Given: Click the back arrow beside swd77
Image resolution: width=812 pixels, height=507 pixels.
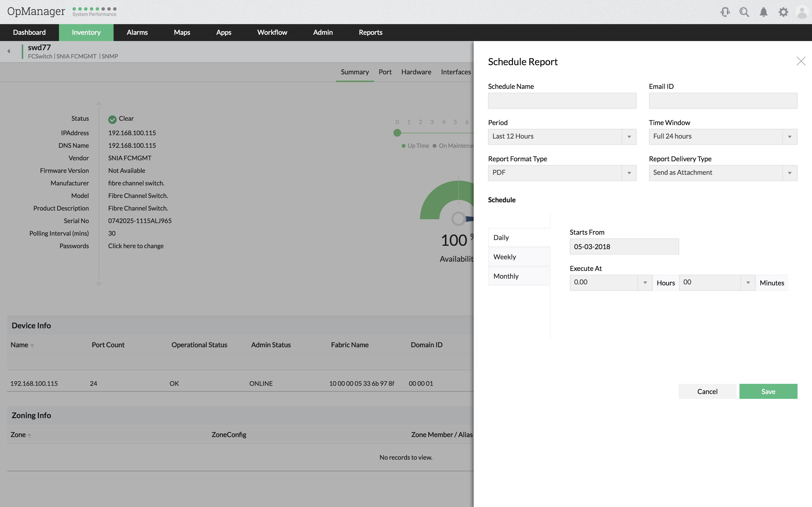Looking at the screenshot, I should pos(9,51).
